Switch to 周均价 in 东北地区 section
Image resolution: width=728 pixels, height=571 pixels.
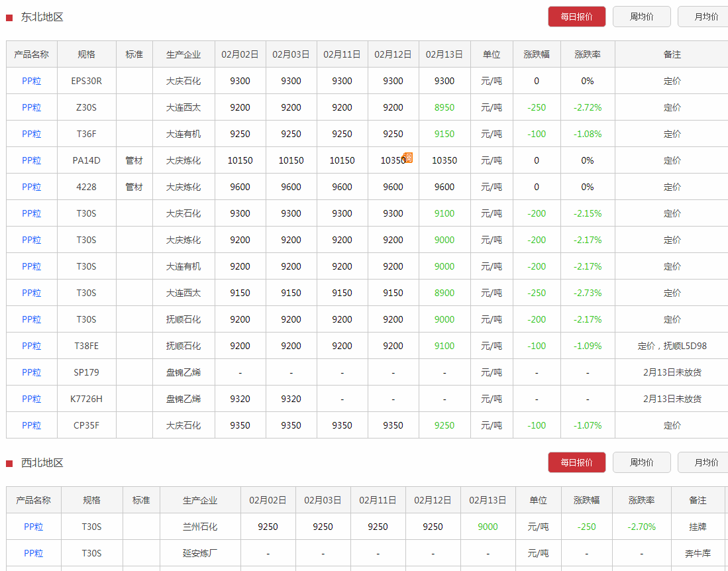(x=642, y=17)
